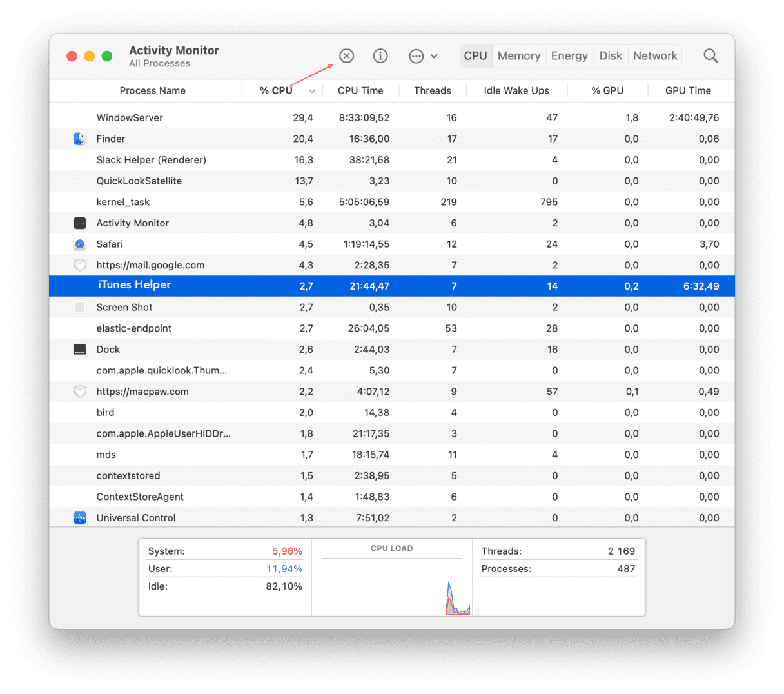Switch to the Energy tab

tap(569, 56)
